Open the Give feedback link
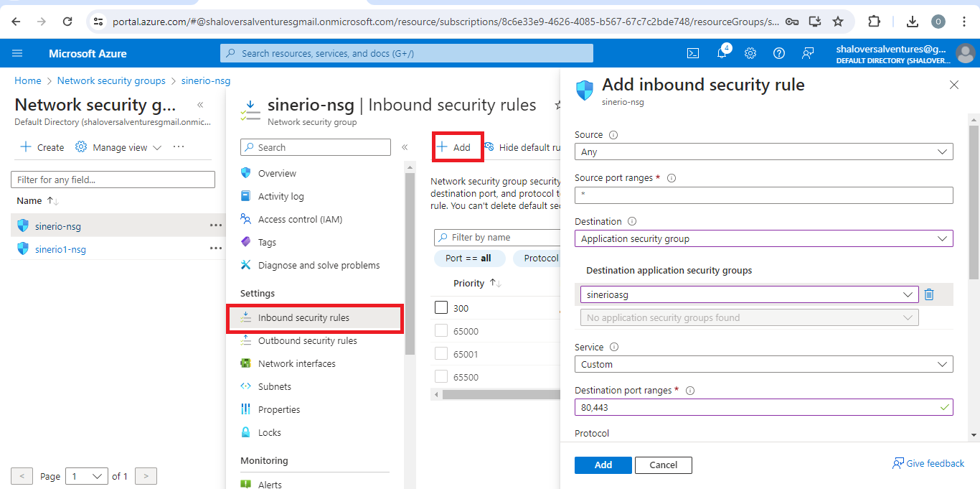The height and width of the screenshot is (489, 980). click(928, 464)
